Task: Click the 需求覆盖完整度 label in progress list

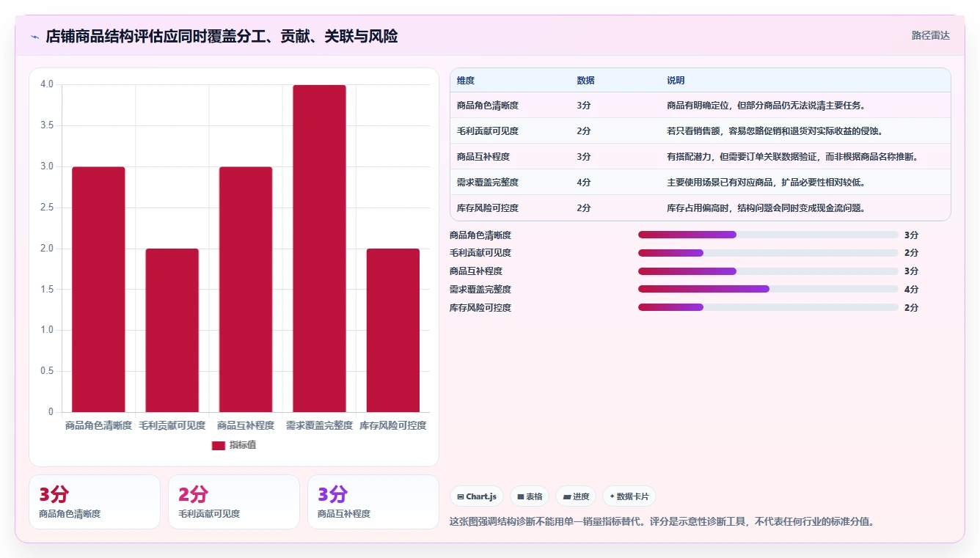Action: (x=480, y=290)
